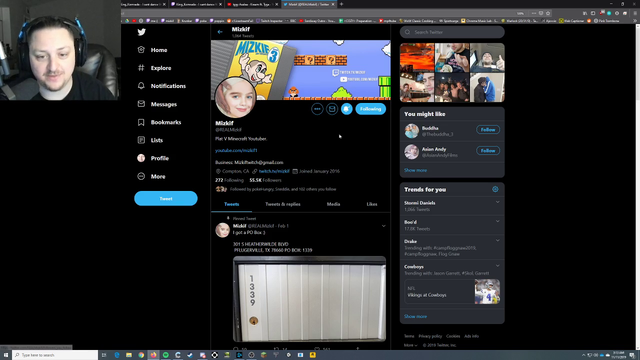Open the Cookies footer link
This screenshot has height=360, width=640.
(x=453, y=336)
